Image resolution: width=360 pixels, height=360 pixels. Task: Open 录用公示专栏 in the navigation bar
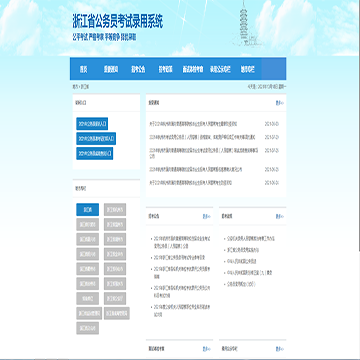[220, 70]
